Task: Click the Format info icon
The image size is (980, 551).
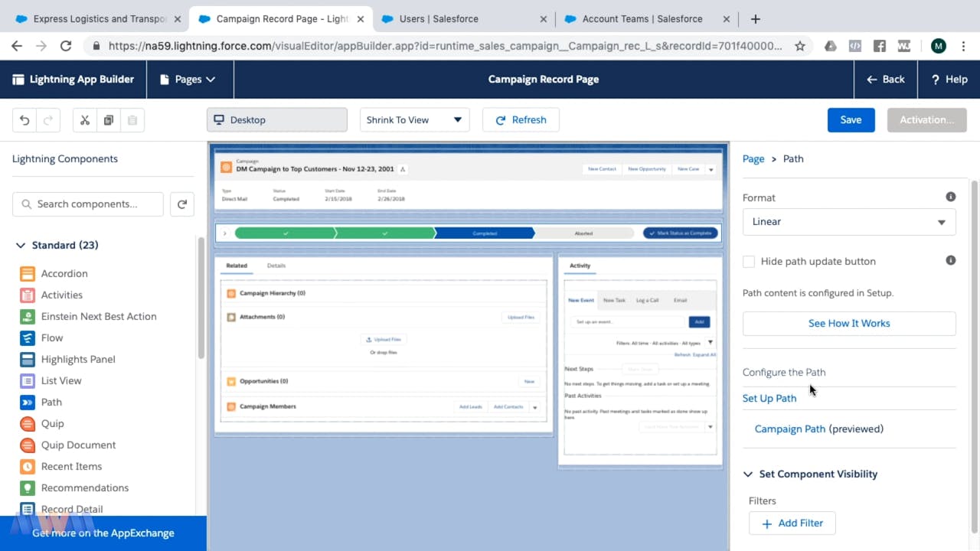Action: [x=951, y=197]
